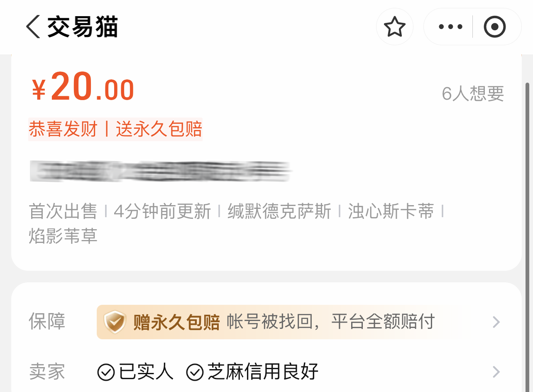Select the 浊心斯卡蒂 tag
The height and width of the screenshot is (392, 533).
pyautogui.click(x=391, y=211)
